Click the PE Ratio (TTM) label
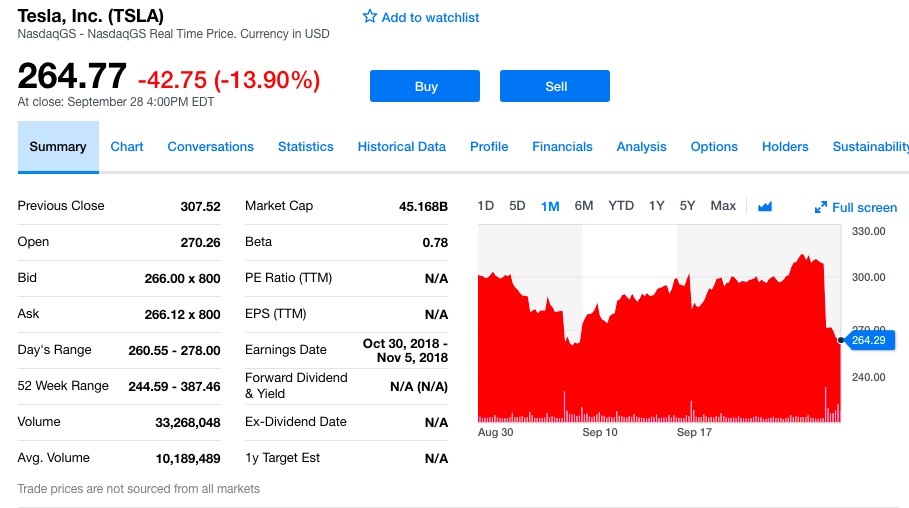Viewport: 909px width, 508px height. click(x=289, y=278)
